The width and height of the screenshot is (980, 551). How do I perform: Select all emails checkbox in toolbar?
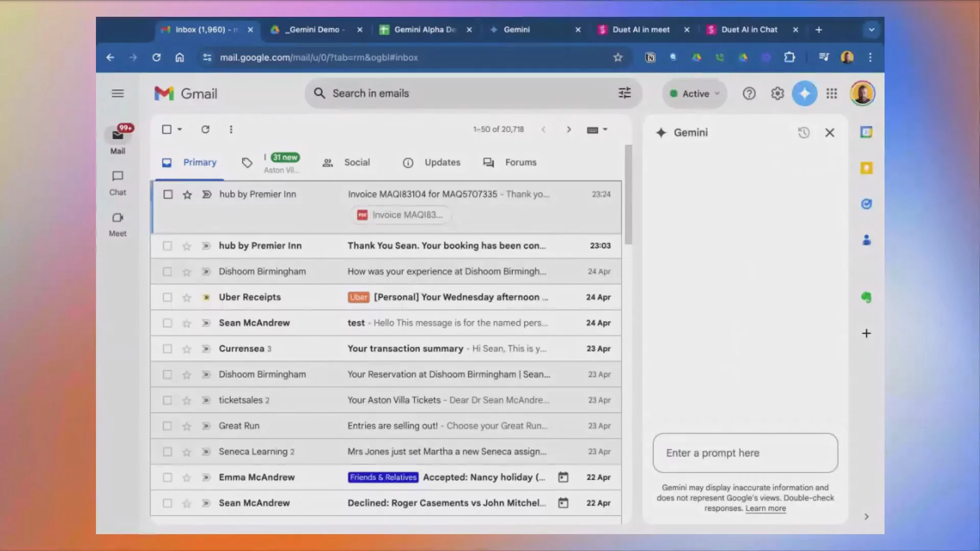[166, 130]
